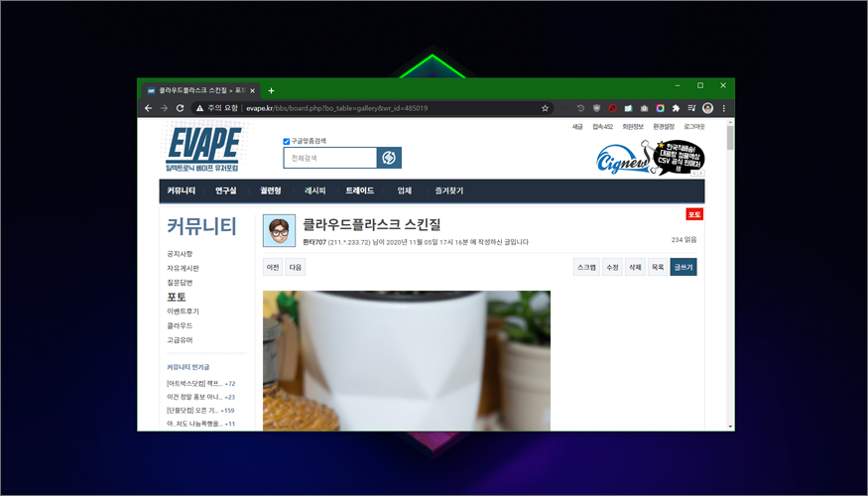Open the puzzle piece extensions menu
868x496 pixels.
click(676, 108)
